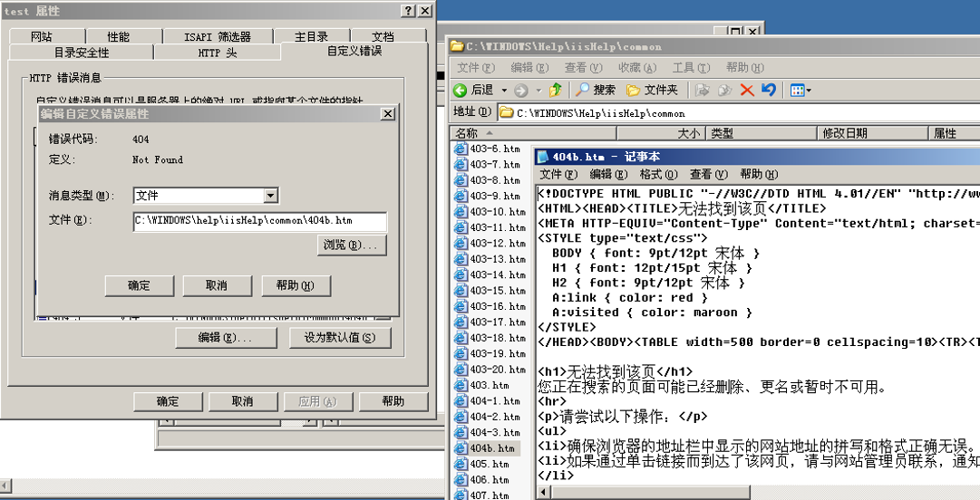Click Notepad horizontal scrollbar left arrow
Image resolution: width=980 pixels, height=500 pixels.
click(x=542, y=493)
